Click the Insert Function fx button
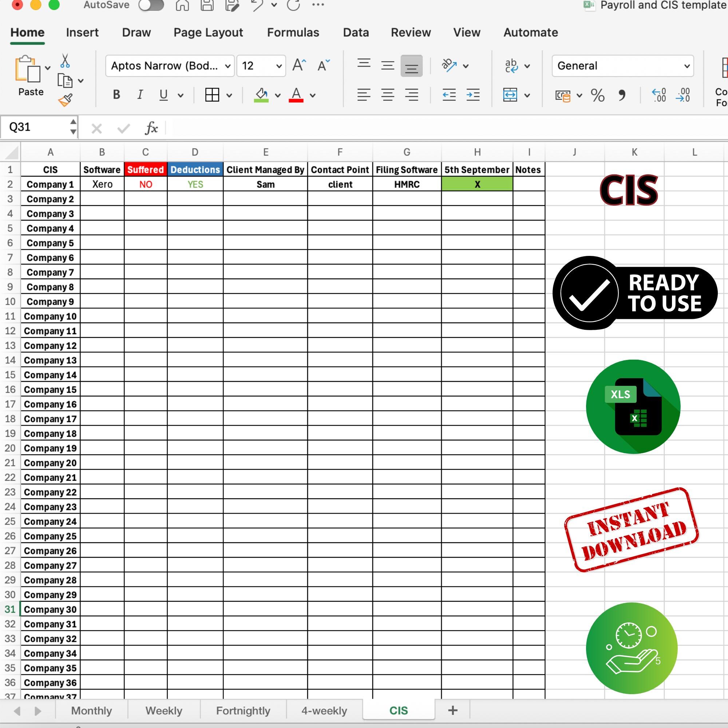This screenshot has height=728, width=728. coord(151,128)
